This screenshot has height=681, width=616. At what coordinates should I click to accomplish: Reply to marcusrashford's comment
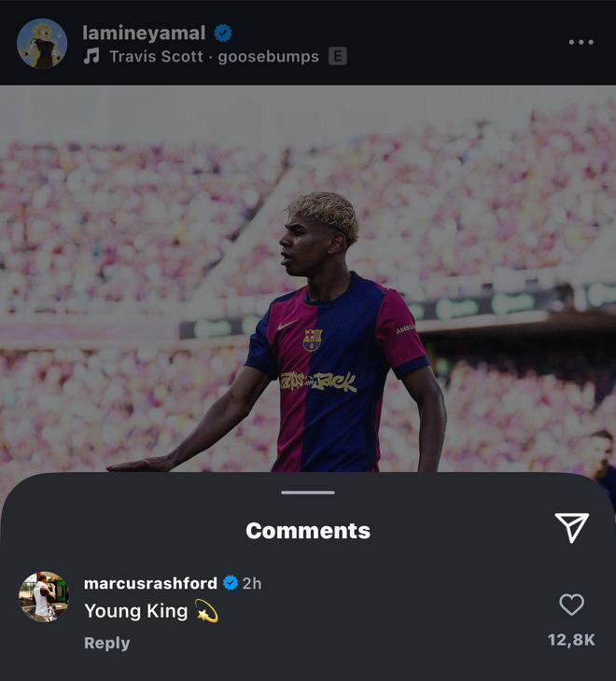pos(107,643)
